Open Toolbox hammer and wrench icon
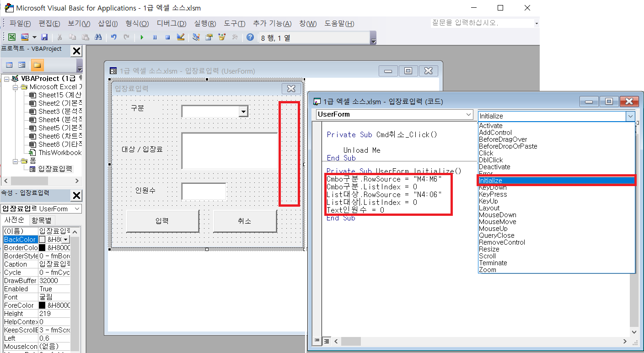644x353 pixels. 235,37
